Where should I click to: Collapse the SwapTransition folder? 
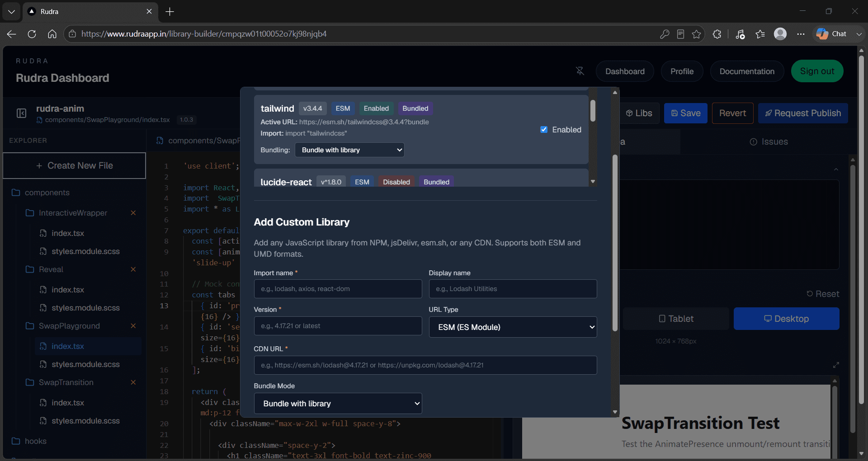[60, 382]
